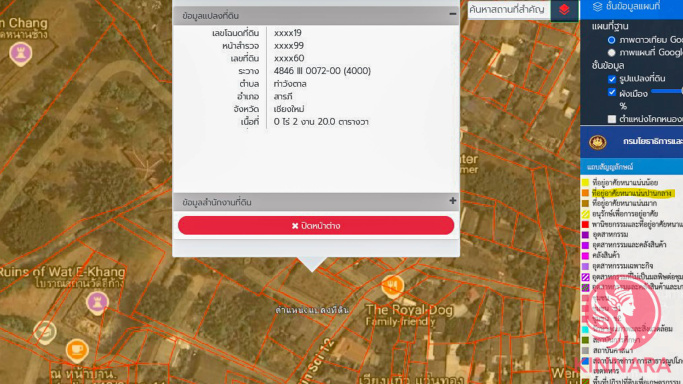683x384 pixels.
Task: Click the แผนที่ฐาน section label
Action: click(610, 26)
